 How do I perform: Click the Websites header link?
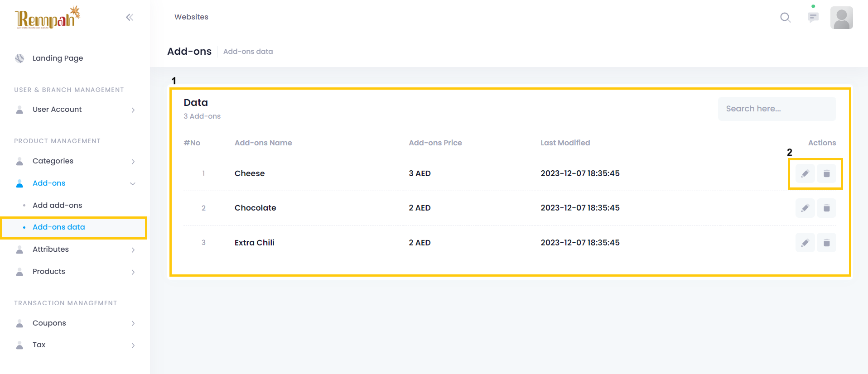tap(191, 17)
